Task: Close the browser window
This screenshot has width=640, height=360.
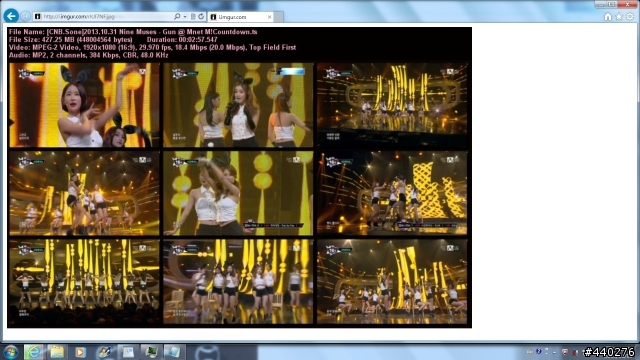Action: click(627, 4)
